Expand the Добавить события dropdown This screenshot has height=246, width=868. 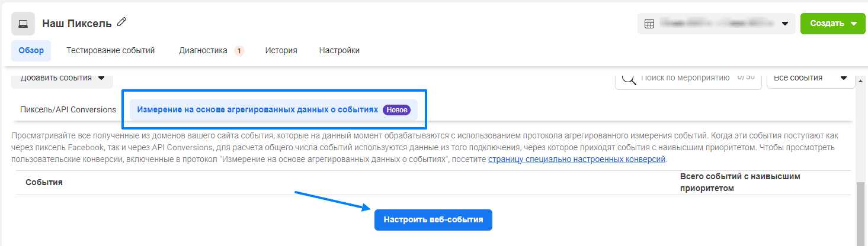tap(62, 78)
